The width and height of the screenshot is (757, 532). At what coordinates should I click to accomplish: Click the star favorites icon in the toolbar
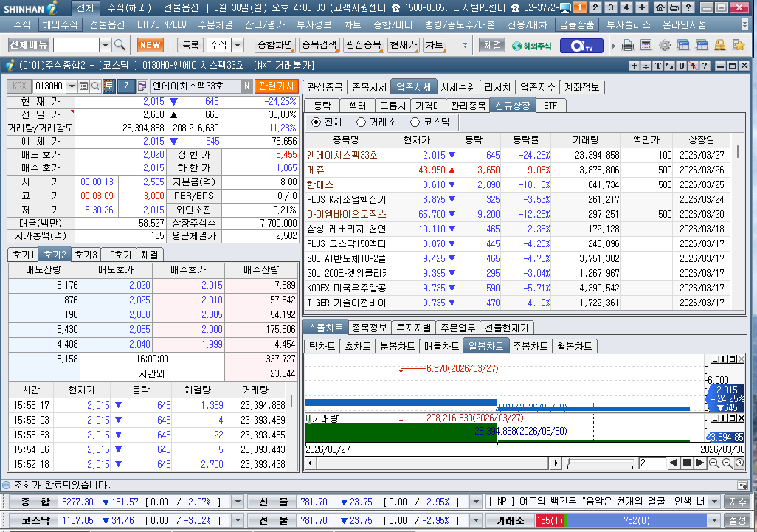pyautogui.click(x=738, y=46)
